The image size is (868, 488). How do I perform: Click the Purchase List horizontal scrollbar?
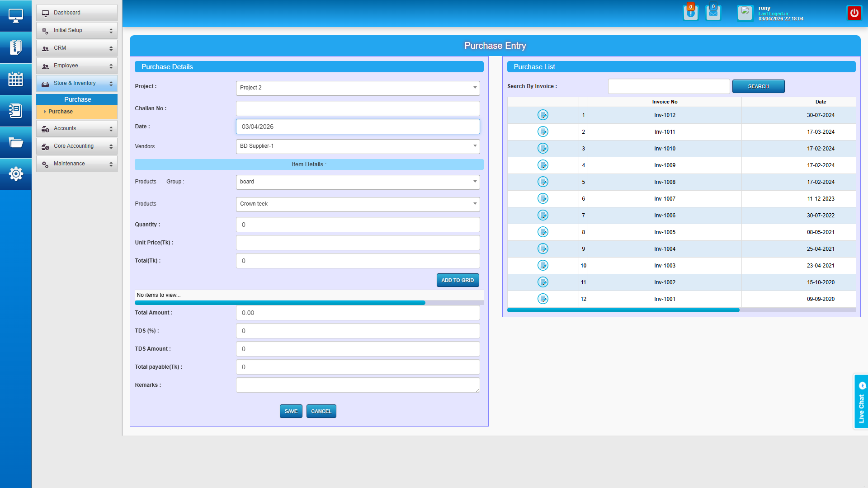pos(623,310)
